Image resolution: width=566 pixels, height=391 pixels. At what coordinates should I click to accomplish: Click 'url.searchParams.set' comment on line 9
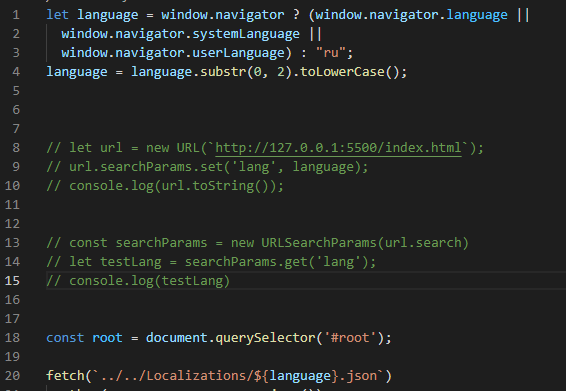pos(146,167)
